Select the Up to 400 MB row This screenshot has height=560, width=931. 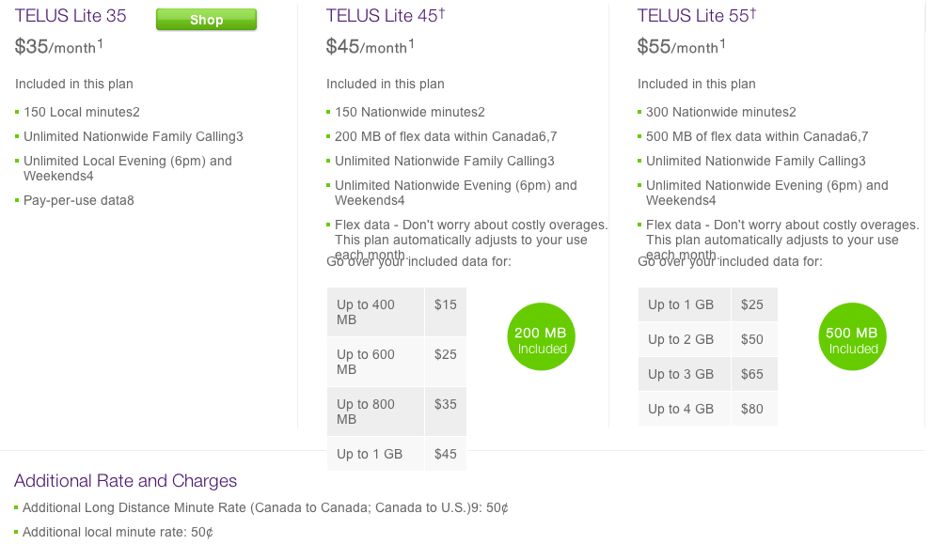(x=397, y=312)
